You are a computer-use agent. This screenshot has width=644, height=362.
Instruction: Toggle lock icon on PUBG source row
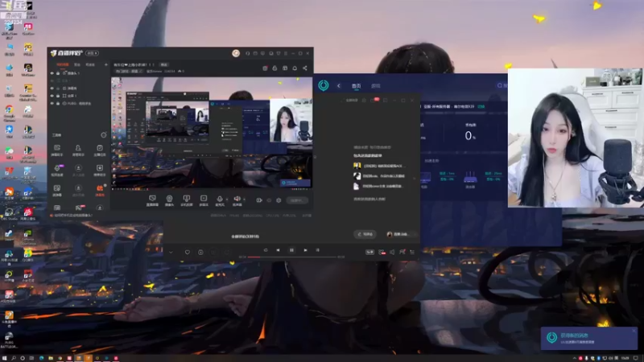pyautogui.click(x=58, y=104)
